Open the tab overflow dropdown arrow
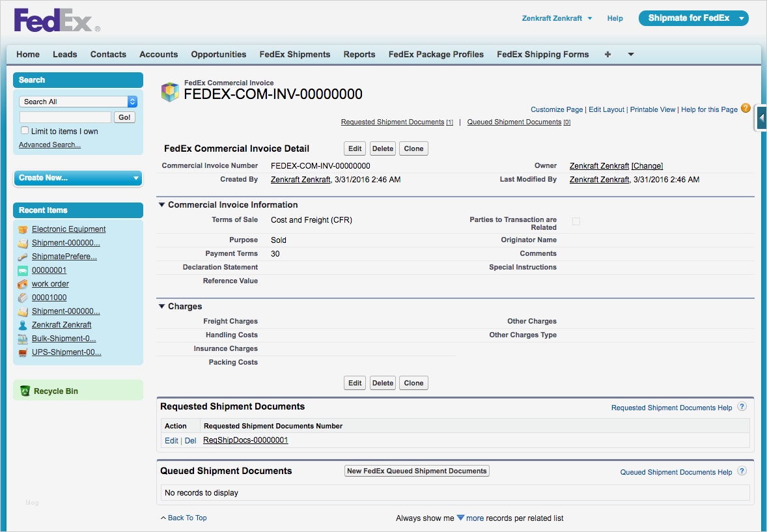 pyautogui.click(x=631, y=54)
